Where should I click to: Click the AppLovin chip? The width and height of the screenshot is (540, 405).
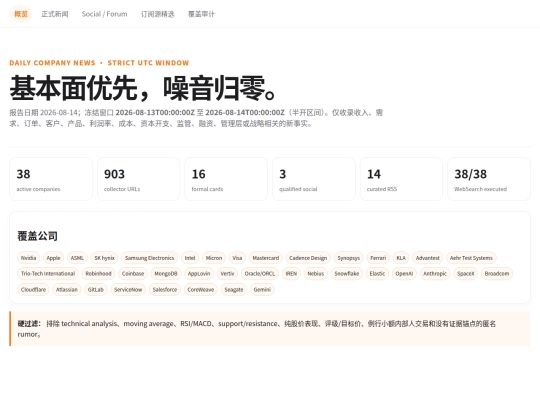pyautogui.click(x=199, y=274)
